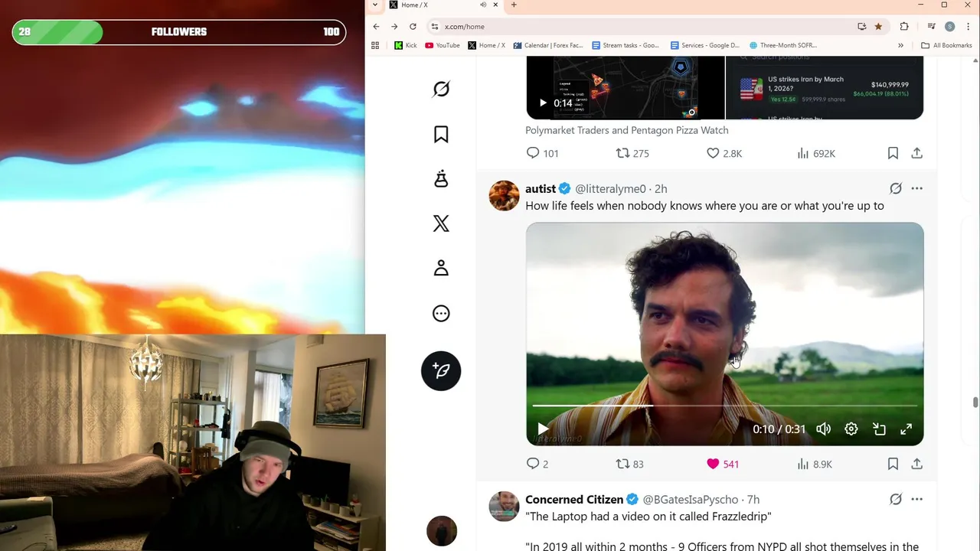This screenshot has height=551, width=980.
Task: Repost autist's post with 83 reposts
Action: [x=629, y=464]
